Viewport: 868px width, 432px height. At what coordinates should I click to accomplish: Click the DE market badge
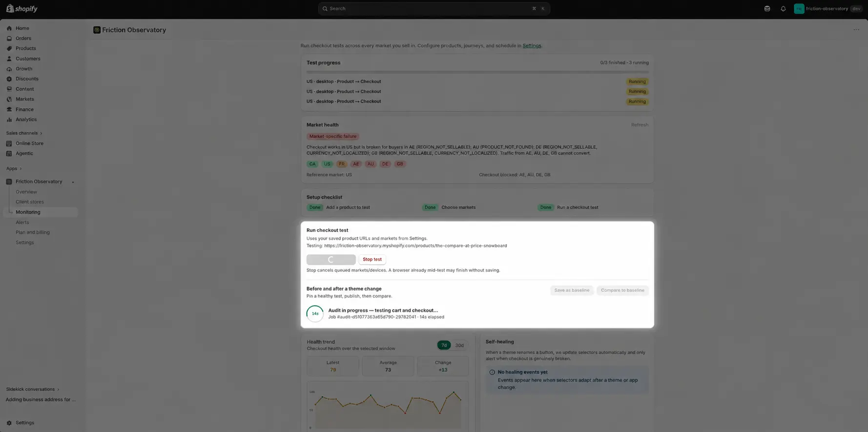(385, 164)
